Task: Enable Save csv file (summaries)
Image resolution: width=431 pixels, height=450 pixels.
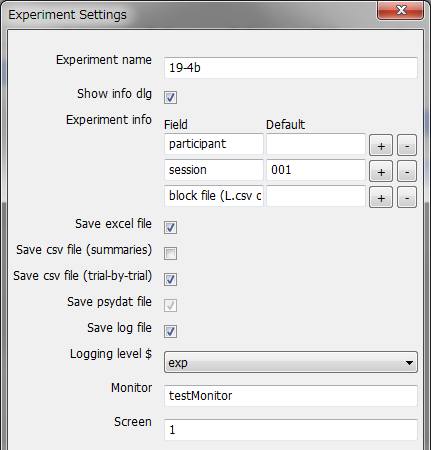Action: point(170,253)
